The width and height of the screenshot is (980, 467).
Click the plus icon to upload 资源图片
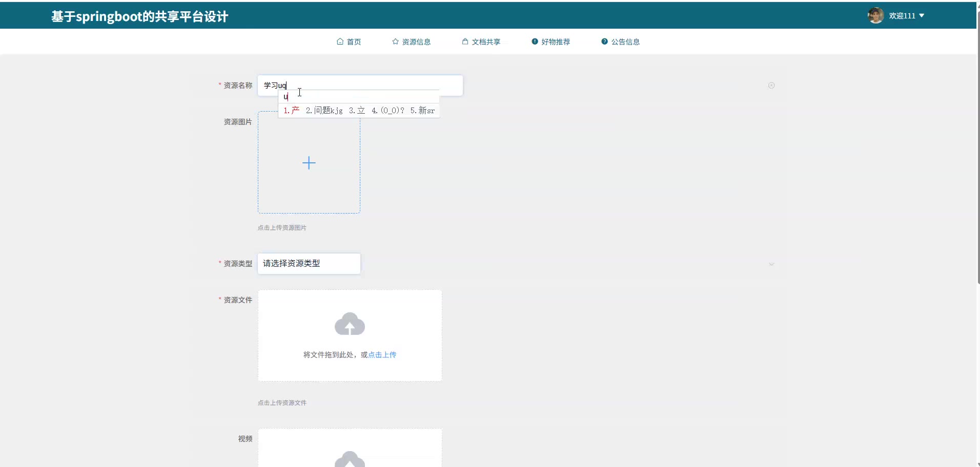(x=309, y=163)
